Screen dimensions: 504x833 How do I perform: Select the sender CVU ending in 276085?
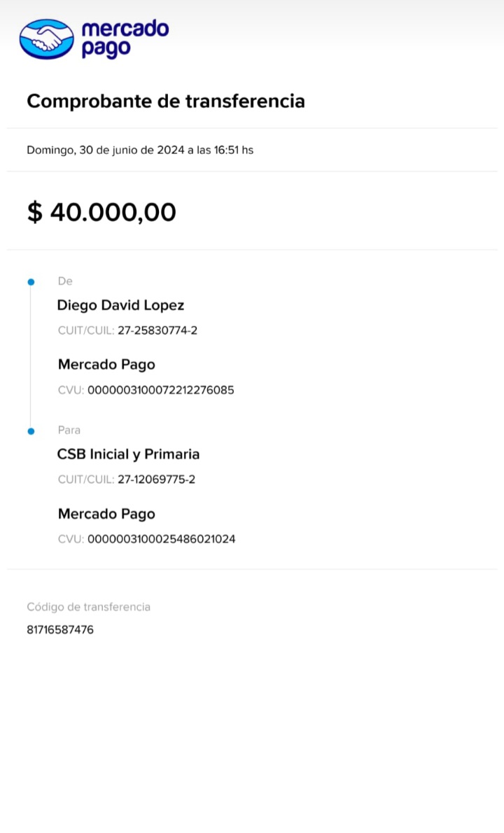point(160,391)
